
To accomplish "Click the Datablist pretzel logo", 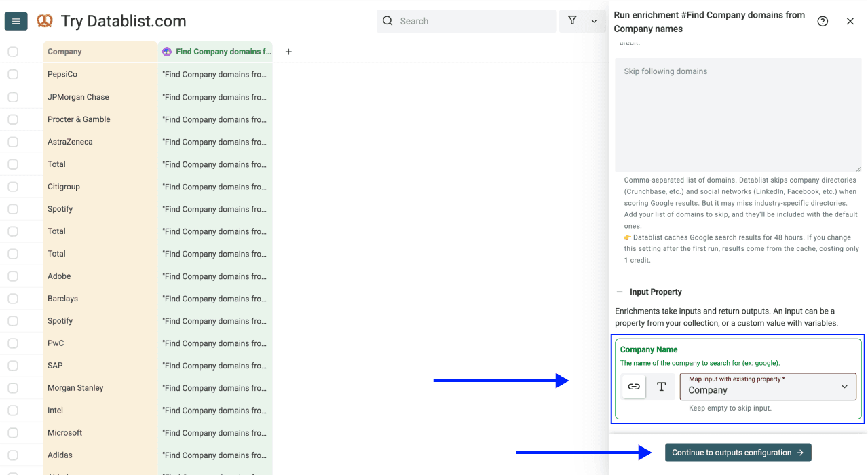I will [x=45, y=20].
